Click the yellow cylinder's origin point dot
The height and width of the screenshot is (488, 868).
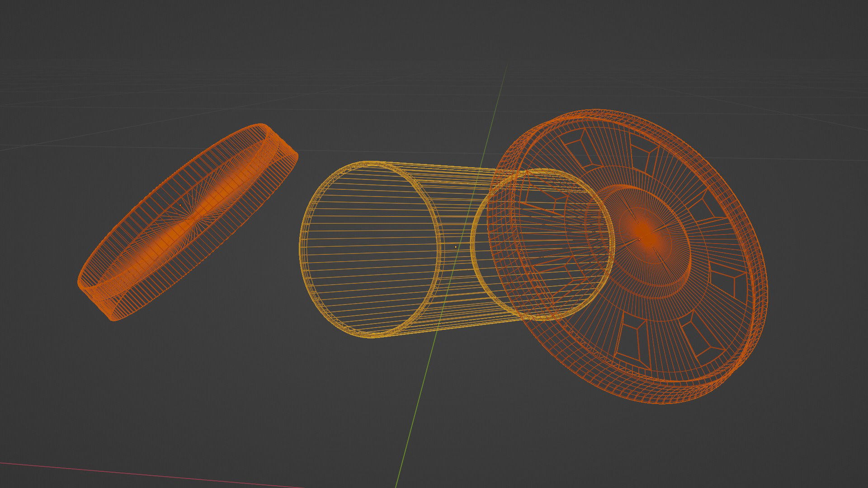coord(455,247)
